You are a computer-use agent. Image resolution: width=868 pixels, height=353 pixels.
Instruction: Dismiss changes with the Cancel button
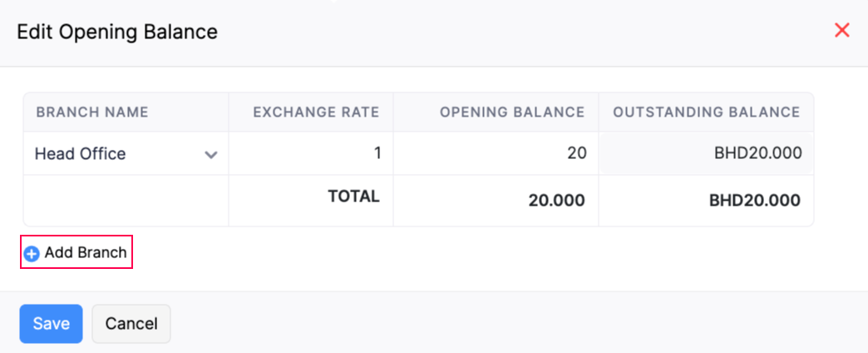131,324
